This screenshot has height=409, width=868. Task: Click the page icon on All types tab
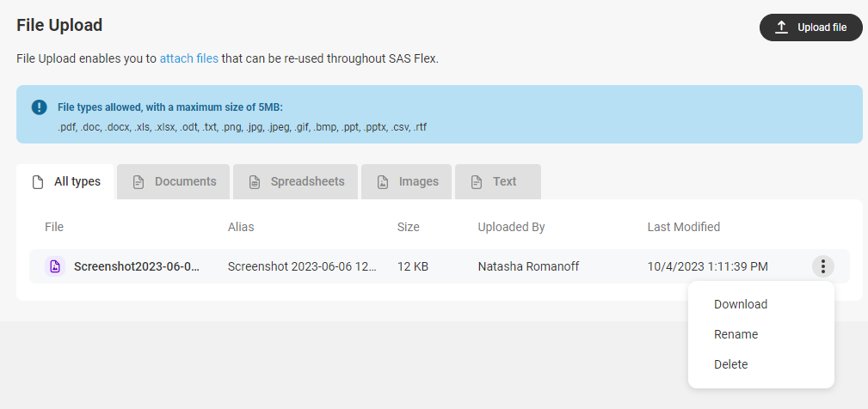coord(38,182)
